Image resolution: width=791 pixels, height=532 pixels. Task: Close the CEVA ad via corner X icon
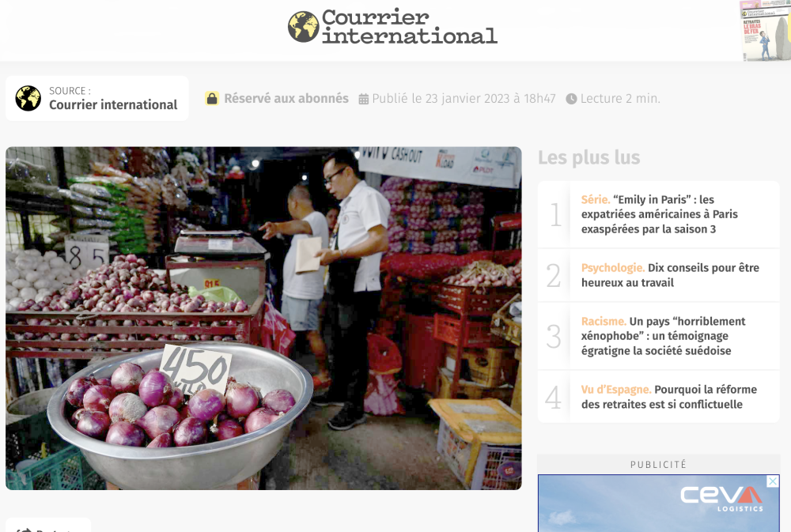[773, 481]
